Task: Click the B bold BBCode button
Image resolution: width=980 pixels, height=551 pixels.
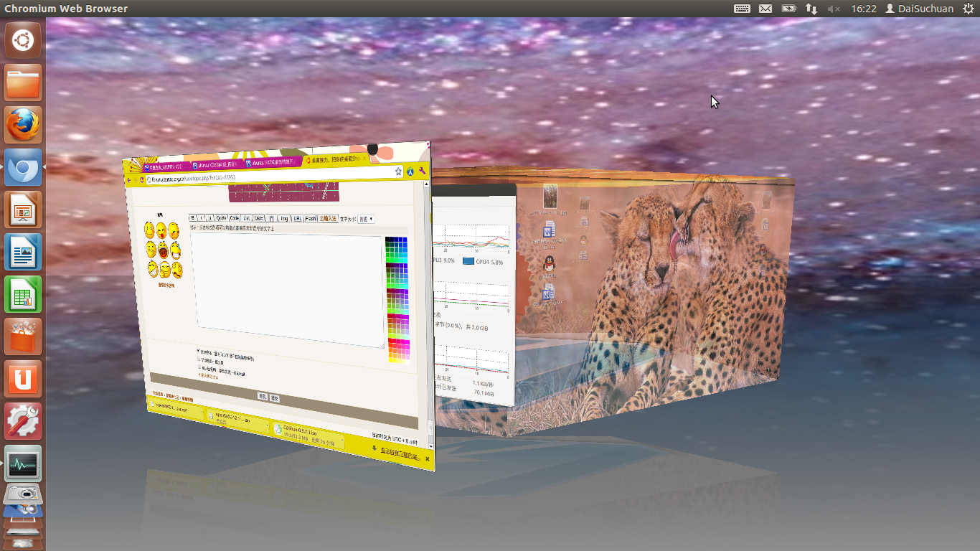Action: (192, 217)
